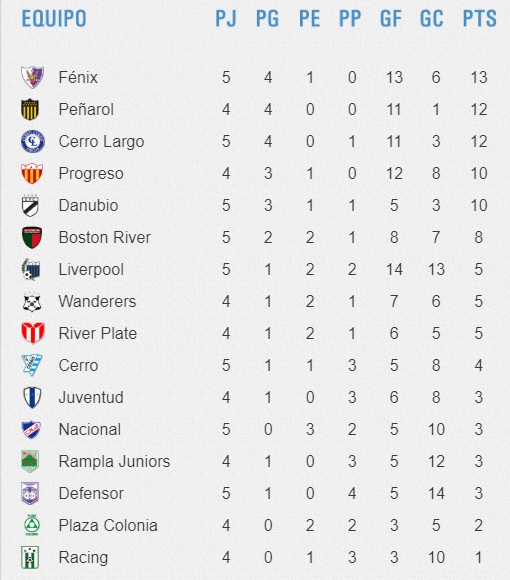Select the Cerro team name link
This screenshot has height=580, width=510.
[x=78, y=365]
